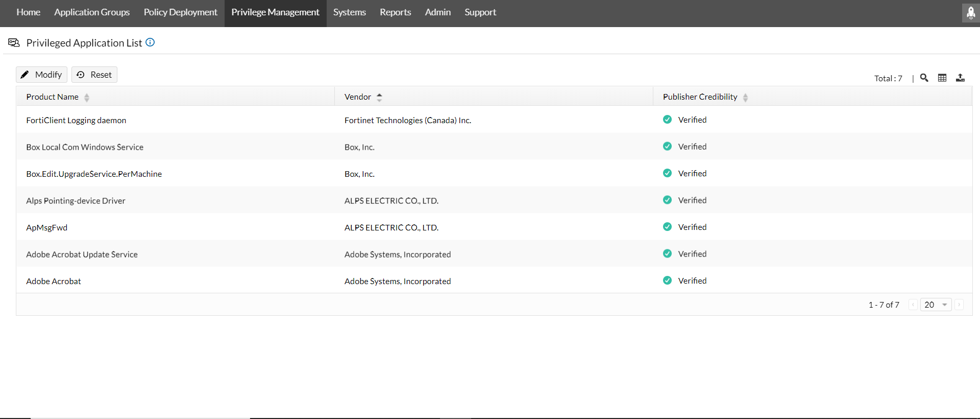The image size is (980, 419).
Task: Open the rows-per-page dropdown showing 20
Action: (936, 305)
